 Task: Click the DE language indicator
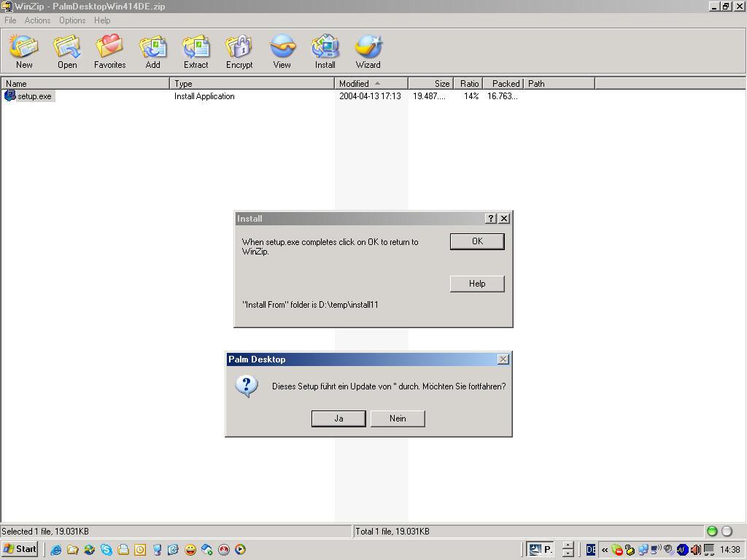tap(591, 550)
